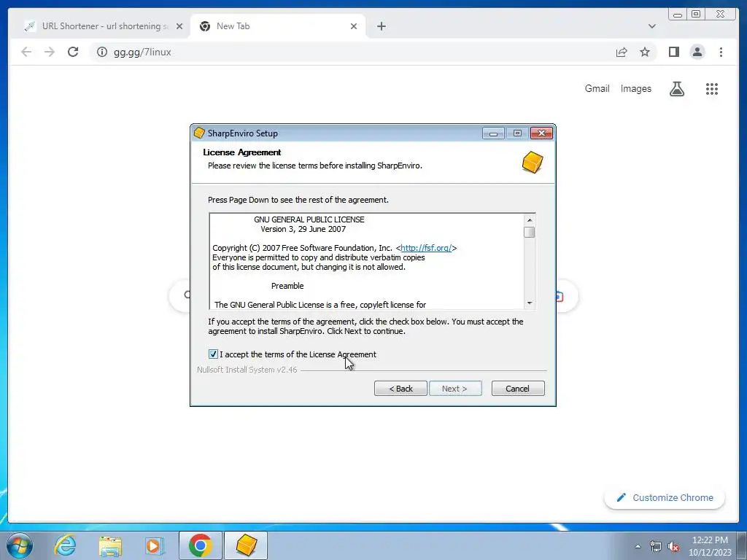Viewport: 747px width, 560px height.
Task: Switch to Chrome via taskbar icon
Action: click(x=200, y=545)
